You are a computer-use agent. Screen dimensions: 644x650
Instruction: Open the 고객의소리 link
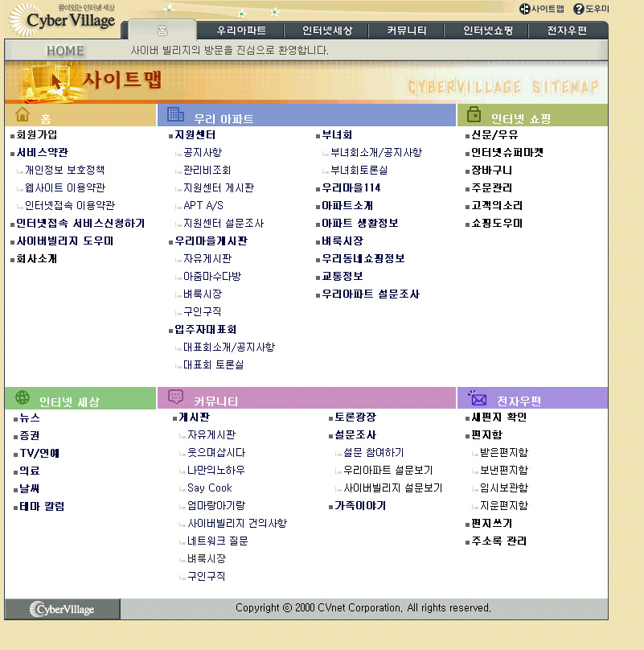point(497,206)
